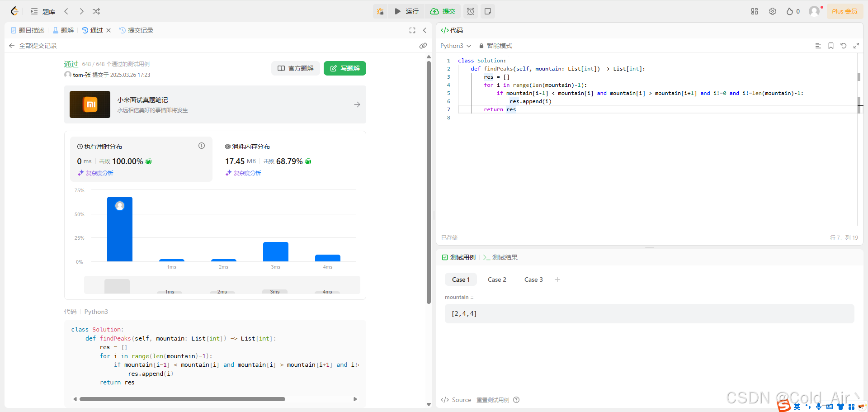
Task: Toggle the link visibility eye icon
Action: coord(423,46)
